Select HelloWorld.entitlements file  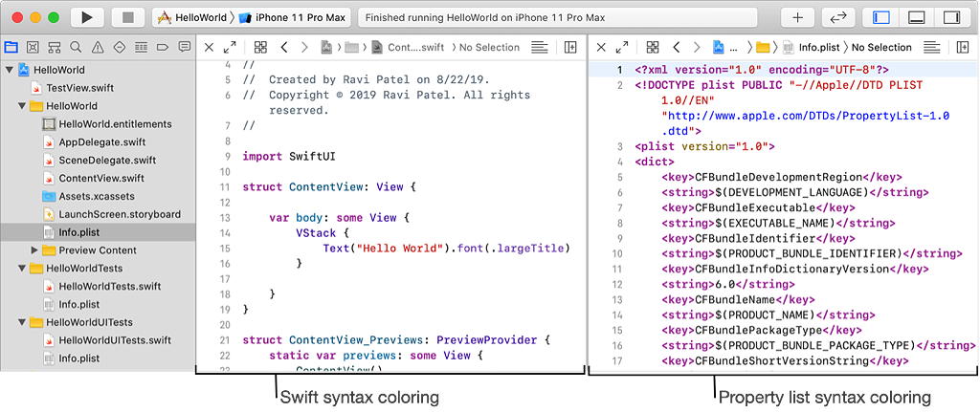115,124
